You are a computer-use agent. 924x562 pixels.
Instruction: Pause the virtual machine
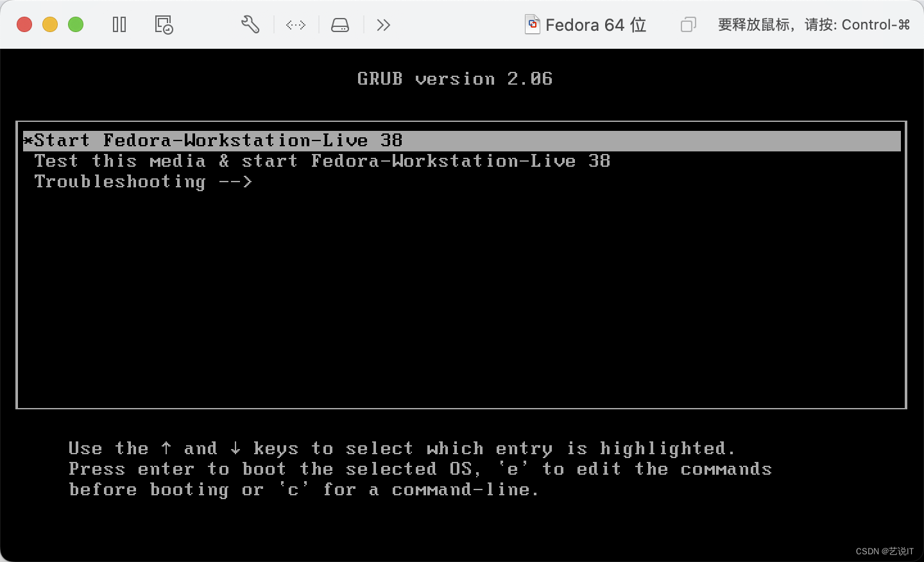[x=119, y=25]
